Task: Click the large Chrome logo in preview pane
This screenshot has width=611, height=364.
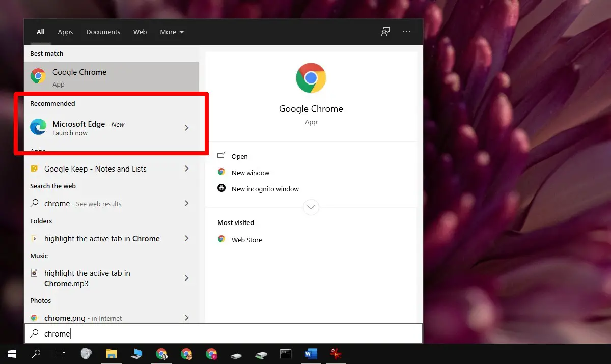Action: point(311,78)
